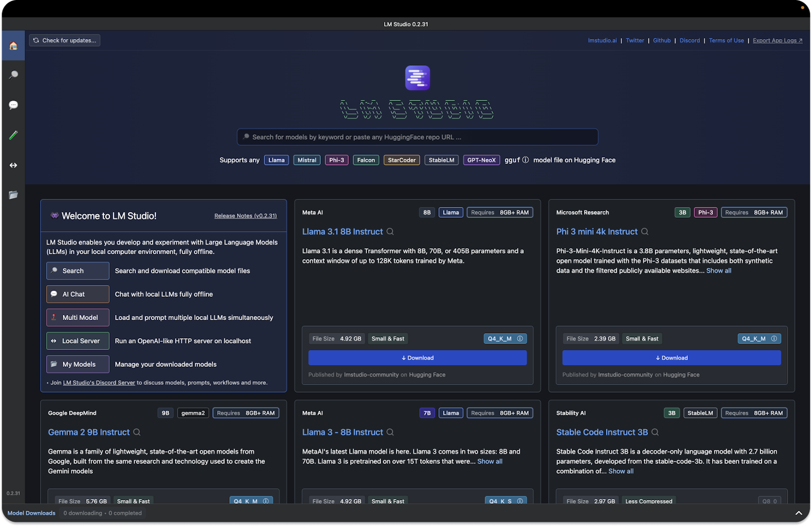The image size is (812, 526).
Task: Click the Check for updates button
Action: [x=64, y=40]
